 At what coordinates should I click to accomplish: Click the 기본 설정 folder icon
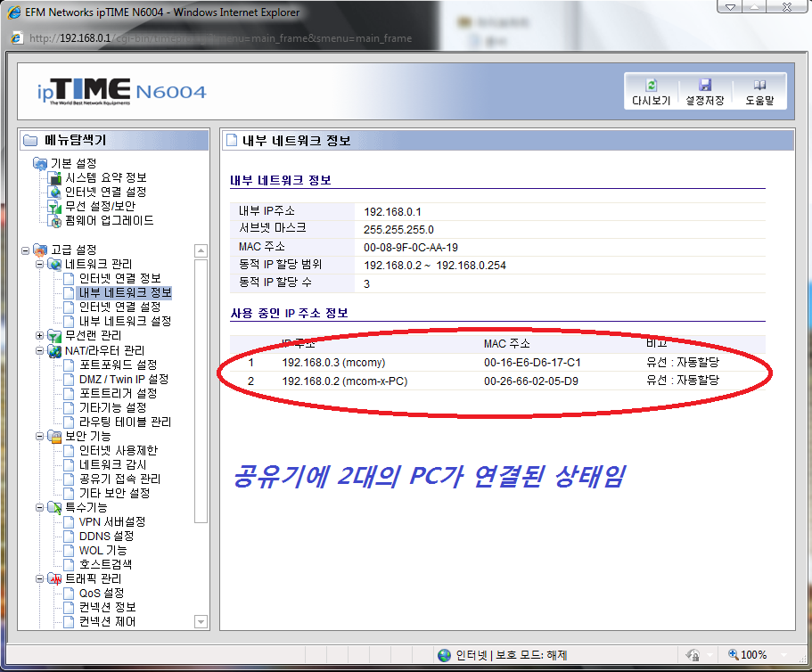click(40, 164)
